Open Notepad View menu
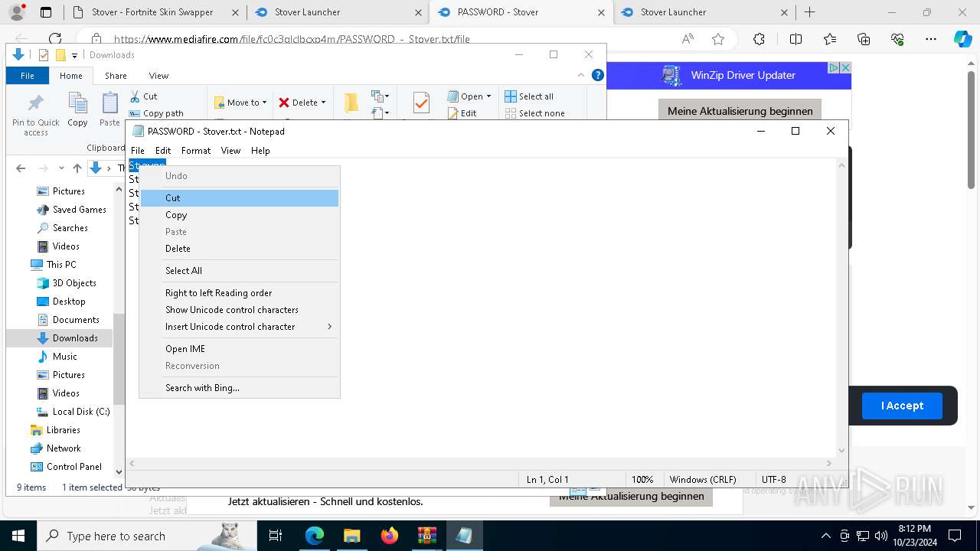This screenshot has width=980, height=551. (x=230, y=151)
